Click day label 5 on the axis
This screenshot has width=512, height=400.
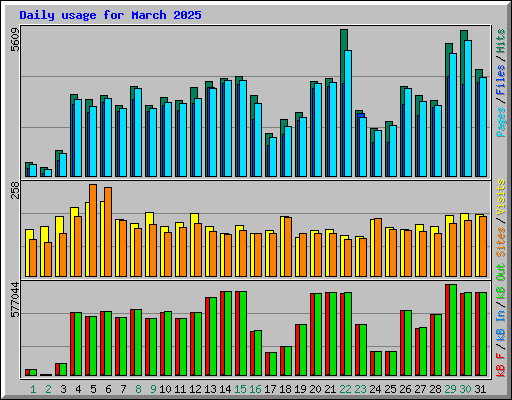(x=93, y=389)
